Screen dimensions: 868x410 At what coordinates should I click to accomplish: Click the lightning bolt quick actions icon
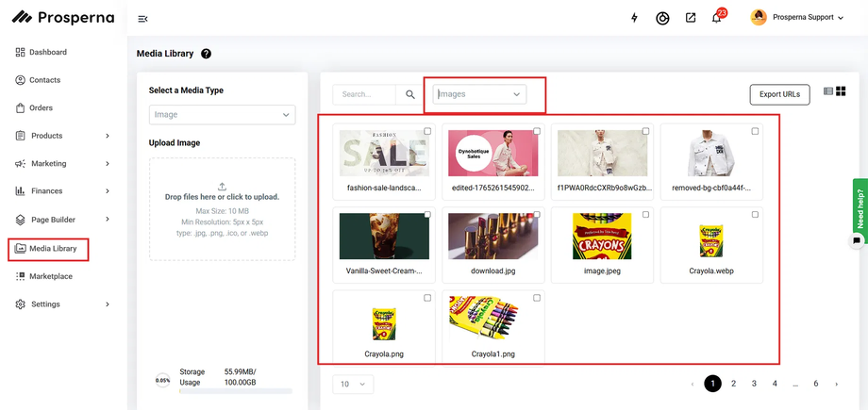click(x=634, y=18)
